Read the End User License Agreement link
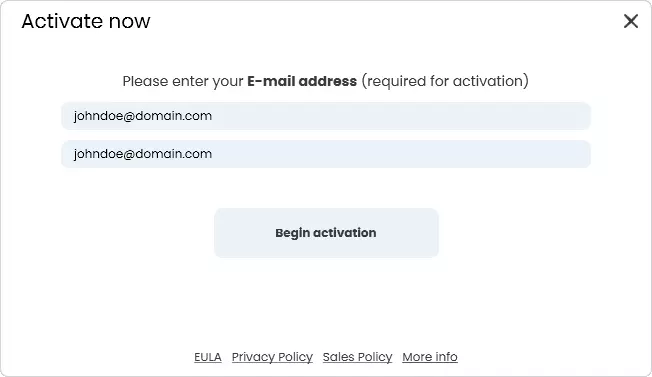This screenshot has width=652, height=377. pyautogui.click(x=208, y=357)
